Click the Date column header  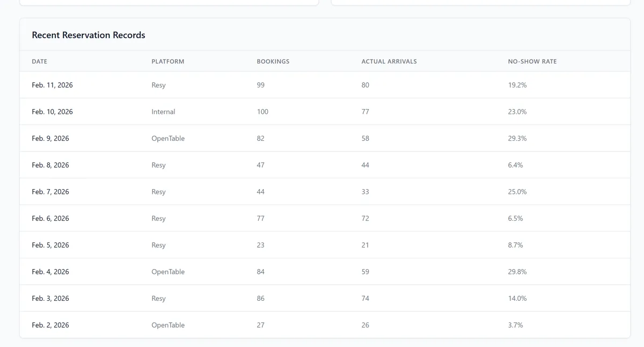(40, 61)
